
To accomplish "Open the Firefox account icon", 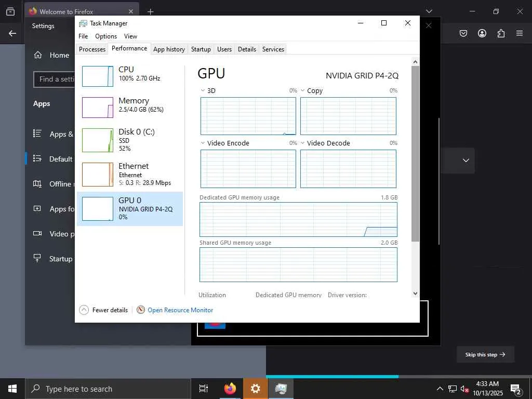I will pos(482,33).
